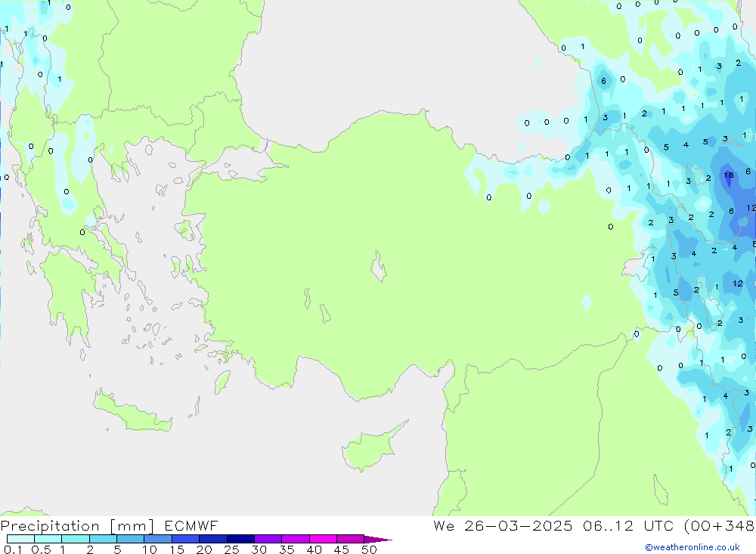Click the 25–30 mm navy legend box
The image size is (756, 554).
(240, 539)
